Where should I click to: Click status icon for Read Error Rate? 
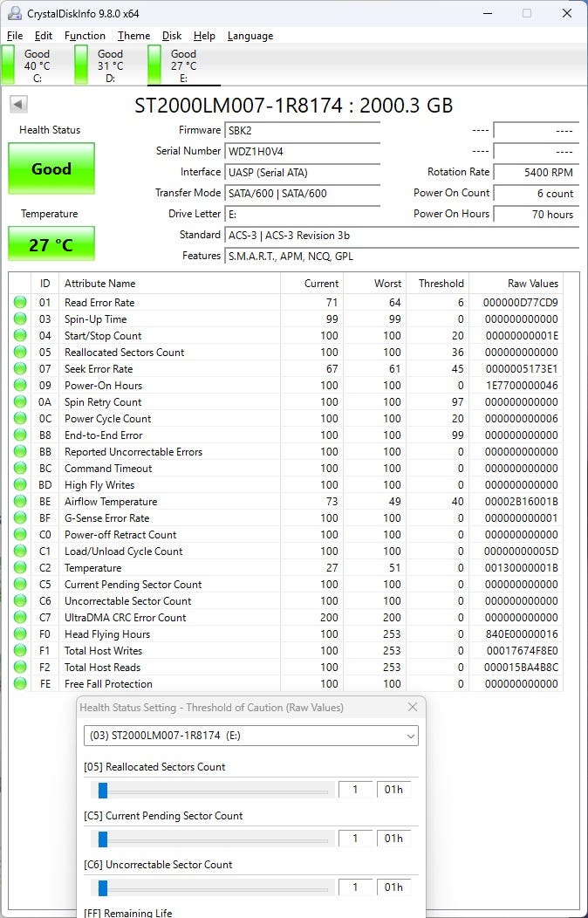pyautogui.click(x=20, y=302)
